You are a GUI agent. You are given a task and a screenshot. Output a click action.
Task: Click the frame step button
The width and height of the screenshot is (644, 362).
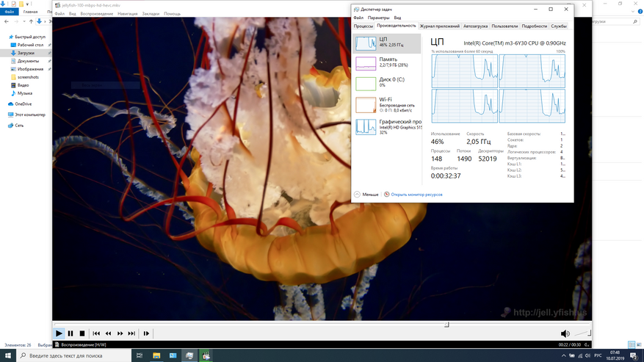(x=146, y=333)
